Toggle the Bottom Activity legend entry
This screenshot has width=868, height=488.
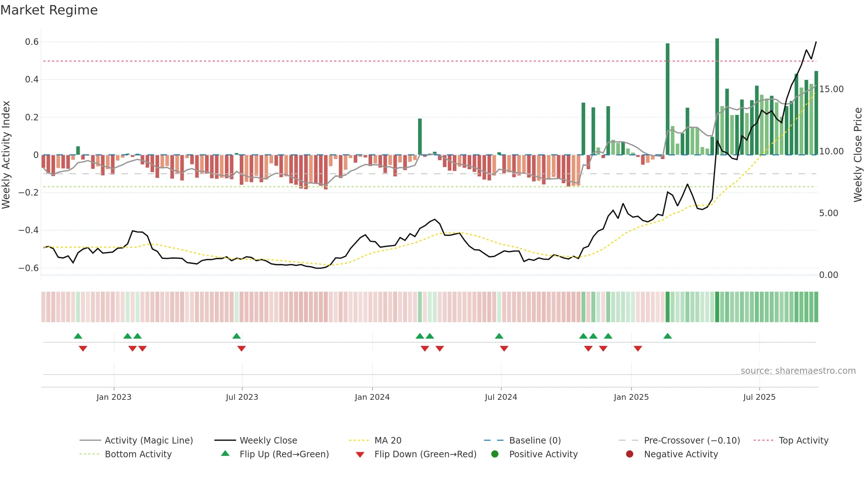pos(125,454)
